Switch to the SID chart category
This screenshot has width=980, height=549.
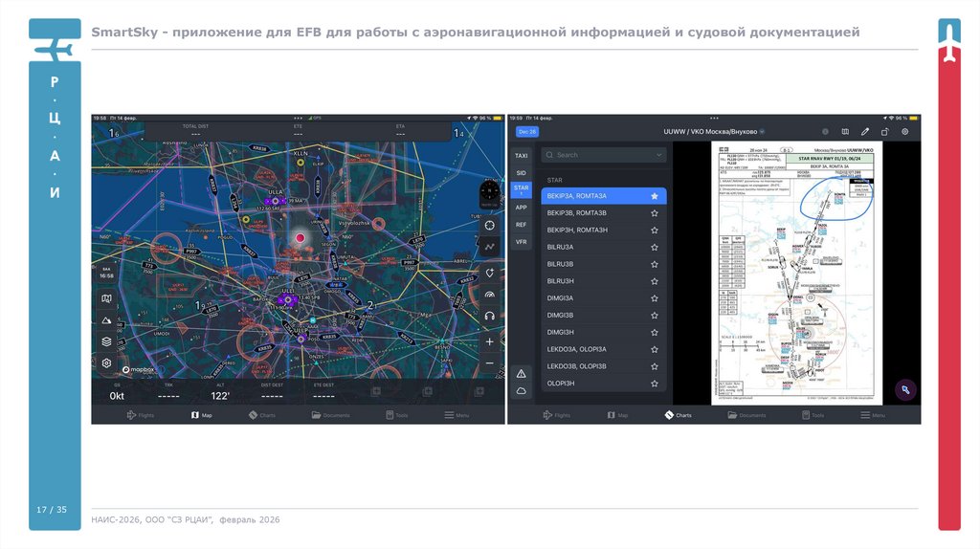tap(522, 172)
